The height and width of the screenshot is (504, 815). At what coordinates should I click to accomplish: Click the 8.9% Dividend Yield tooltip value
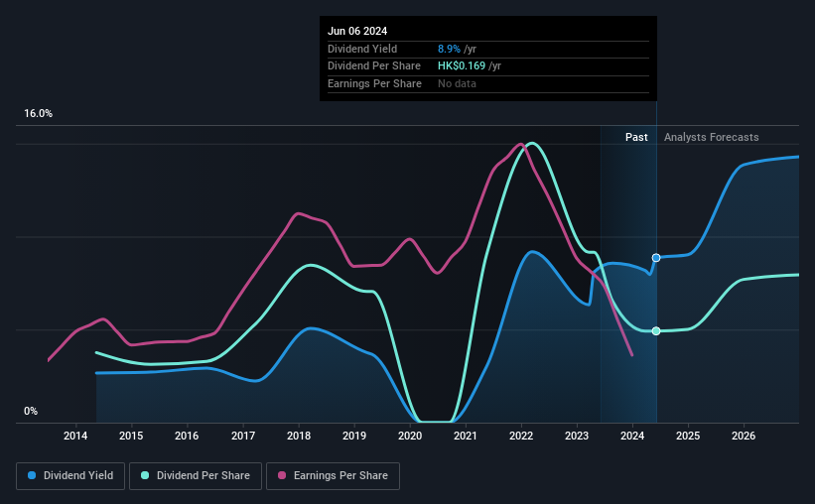[x=449, y=49]
